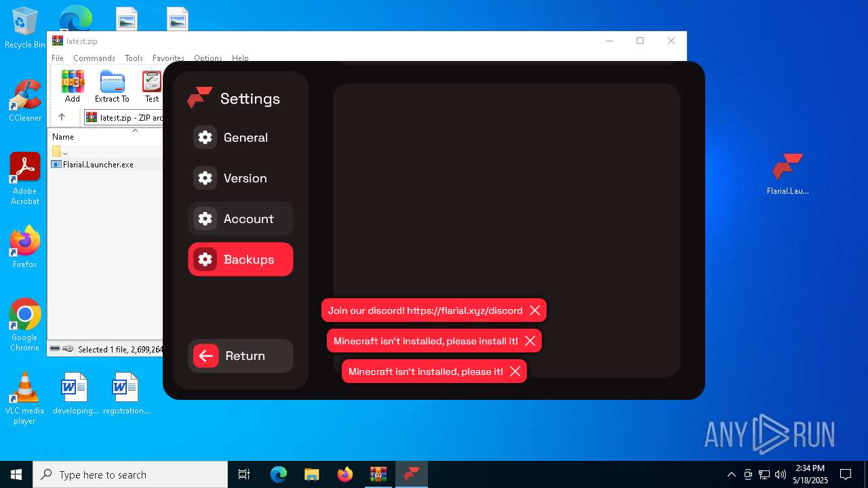Open WinRAR Tools menu
Screen dimensions: 868x488
click(134, 58)
